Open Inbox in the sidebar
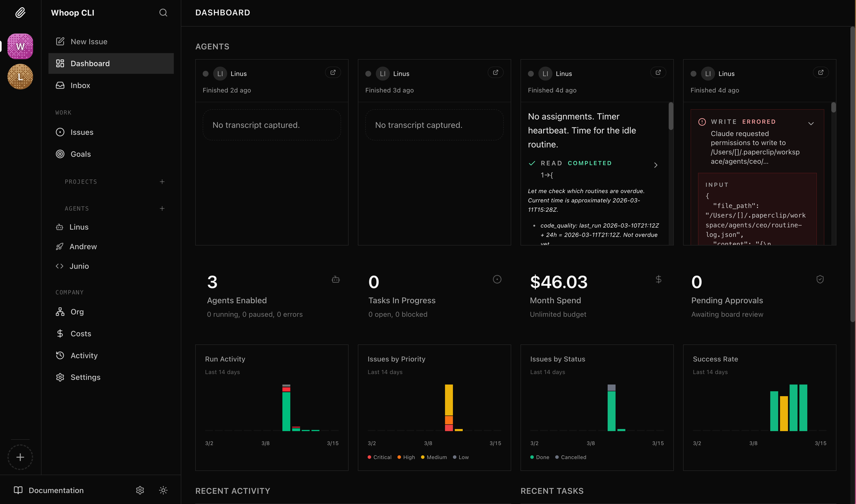Viewport: 856px width, 504px height. click(x=80, y=86)
